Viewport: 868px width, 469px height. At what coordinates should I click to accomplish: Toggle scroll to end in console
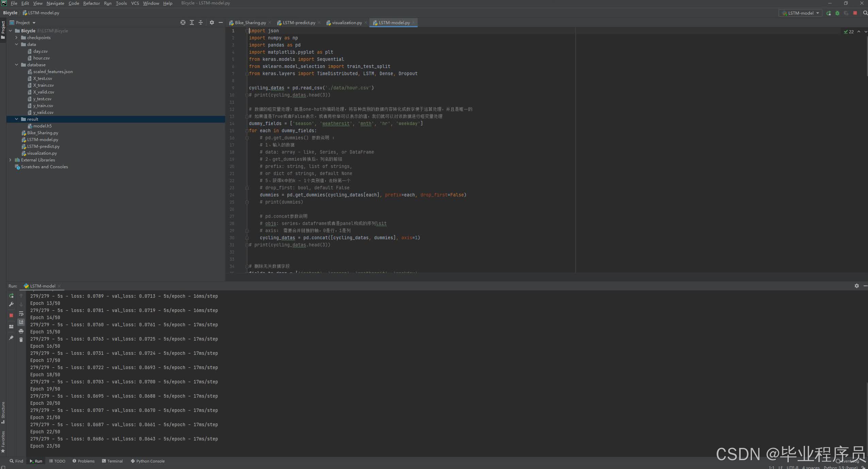pos(21,322)
